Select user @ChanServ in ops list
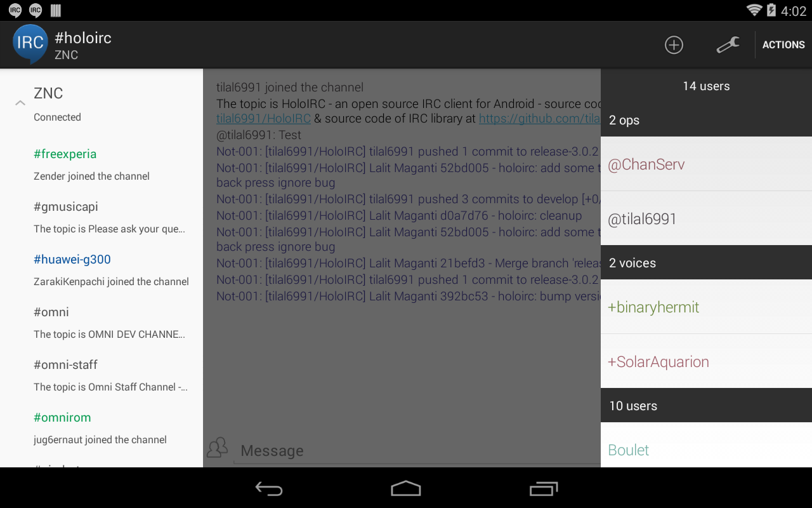Image resolution: width=812 pixels, height=508 pixels. (706, 164)
